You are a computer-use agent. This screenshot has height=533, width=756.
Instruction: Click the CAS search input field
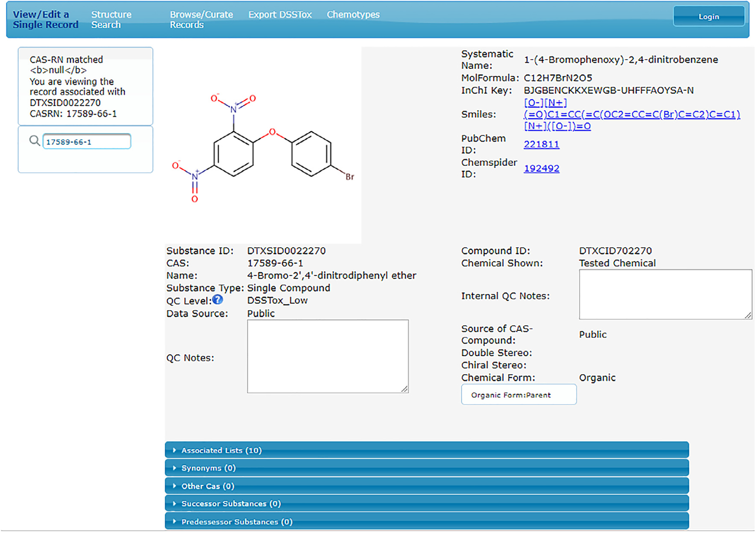(x=87, y=141)
